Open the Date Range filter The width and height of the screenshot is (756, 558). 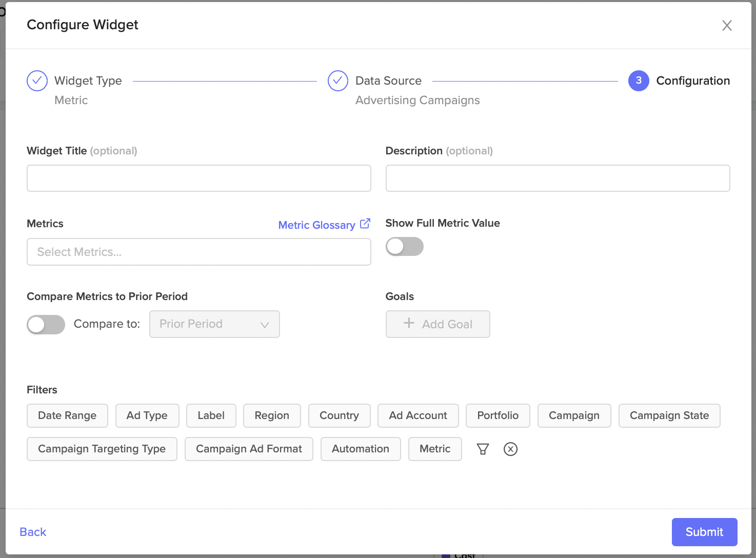(67, 415)
